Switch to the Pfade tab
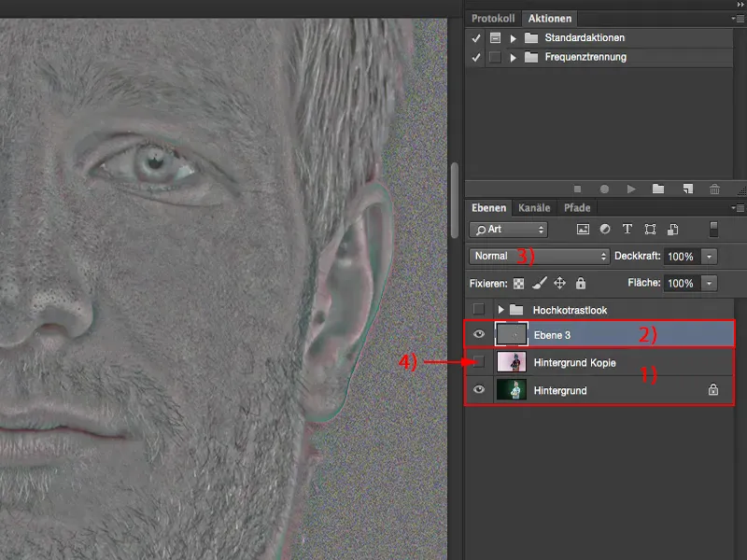Screen dimensions: 747x560 [x=577, y=208]
